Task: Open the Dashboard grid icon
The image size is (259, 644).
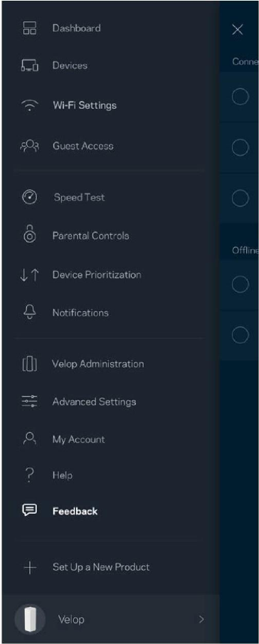Action: point(29,28)
